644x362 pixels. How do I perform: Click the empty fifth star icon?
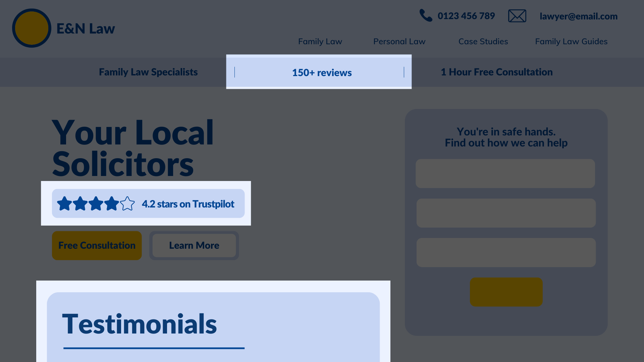click(x=127, y=203)
